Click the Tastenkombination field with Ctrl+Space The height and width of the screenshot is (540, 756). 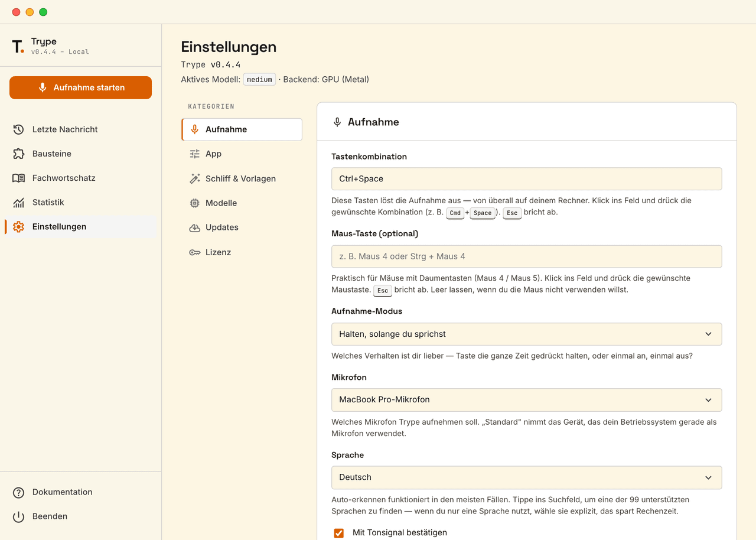(x=527, y=178)
